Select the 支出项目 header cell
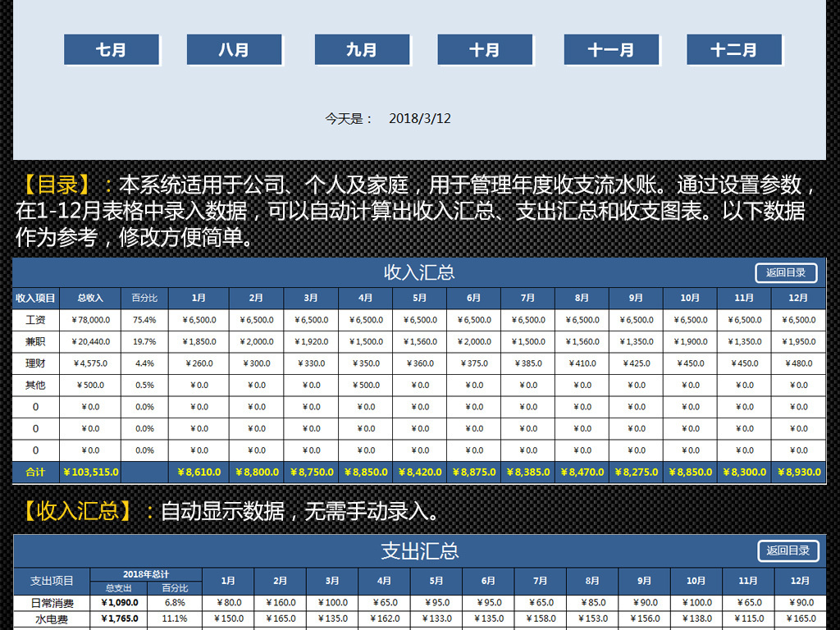Screen dimensions: 840x630 [x=52, y=581]
